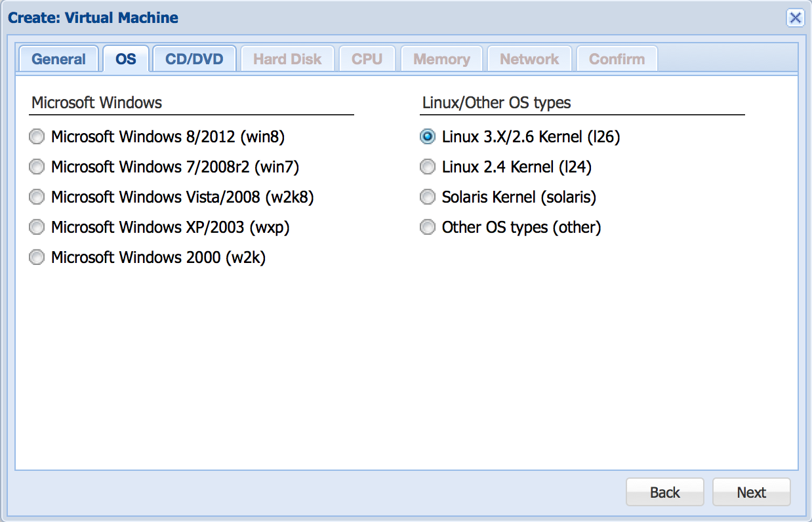This screenshot has width=812, height=522.
Task: Pick Microsoft Windows Vista/2008 (w2k8) radio
Action: click(x=37, y=197)
